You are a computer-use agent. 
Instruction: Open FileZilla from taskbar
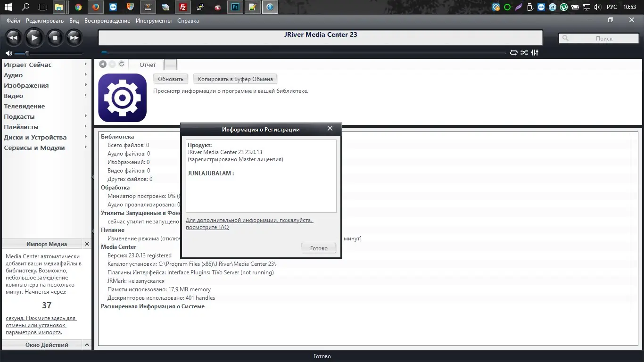coord(182,7)
